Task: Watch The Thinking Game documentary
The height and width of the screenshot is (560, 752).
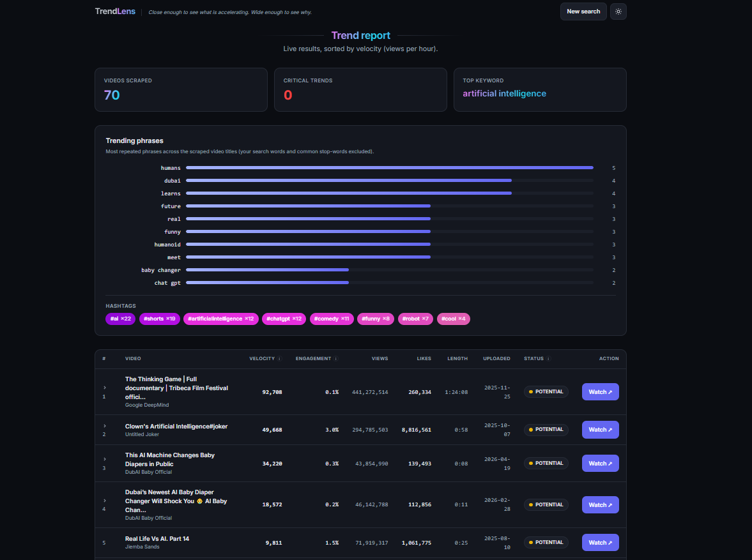Action: (600, 391)
